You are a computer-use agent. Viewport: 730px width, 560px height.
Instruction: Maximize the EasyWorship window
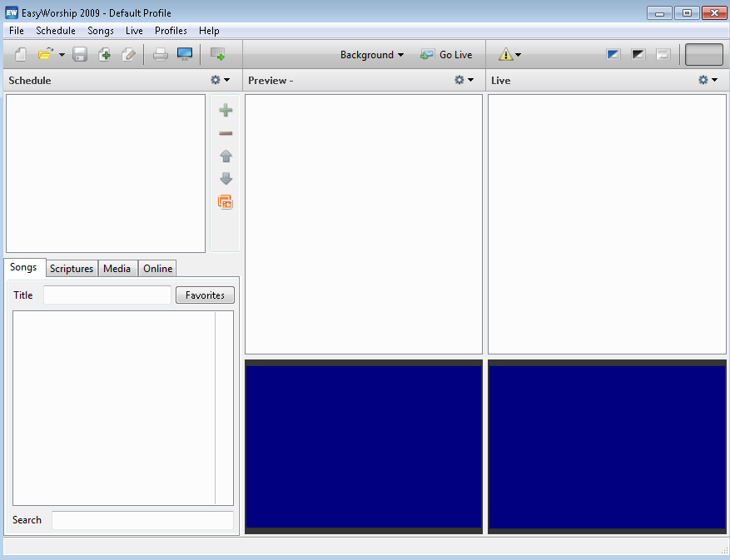point(687,13)
